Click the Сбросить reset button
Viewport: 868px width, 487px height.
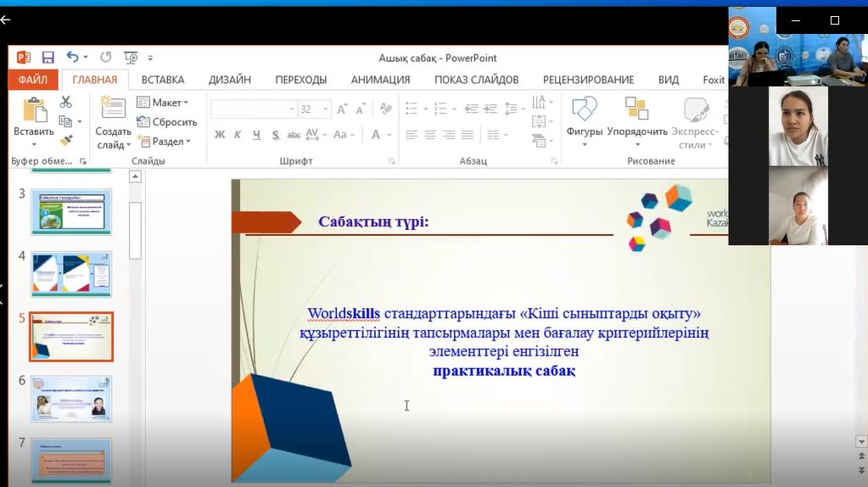click(166, 122)
